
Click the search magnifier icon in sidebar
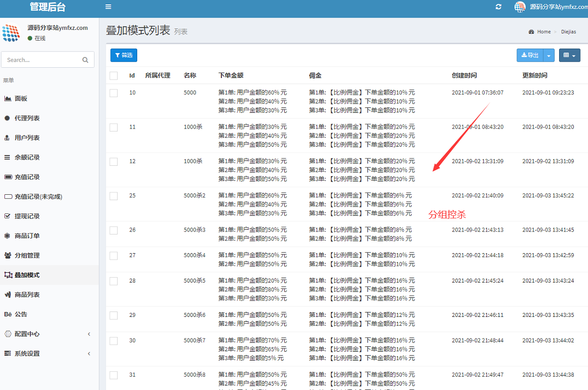coord(85,60)
